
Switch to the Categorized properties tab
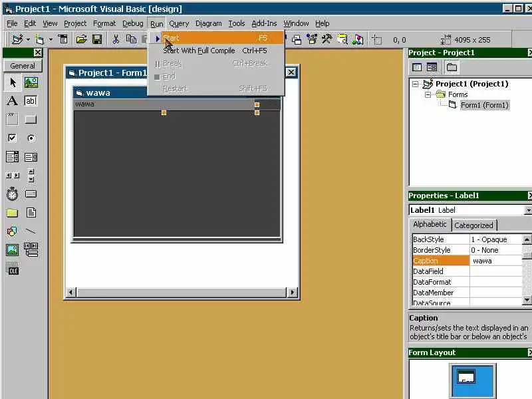473,225
